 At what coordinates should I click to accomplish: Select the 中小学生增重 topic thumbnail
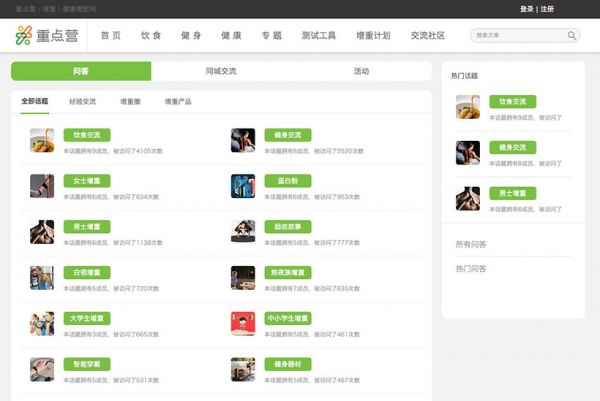243,324
